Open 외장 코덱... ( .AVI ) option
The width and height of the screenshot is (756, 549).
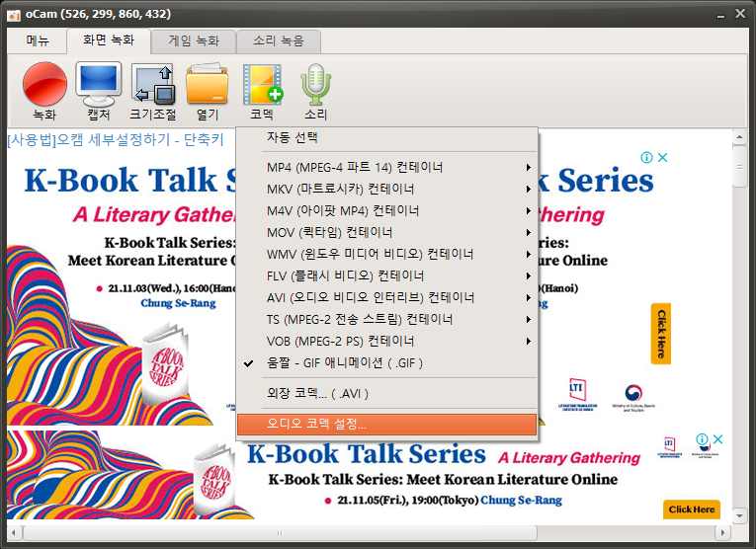[386, 393]
